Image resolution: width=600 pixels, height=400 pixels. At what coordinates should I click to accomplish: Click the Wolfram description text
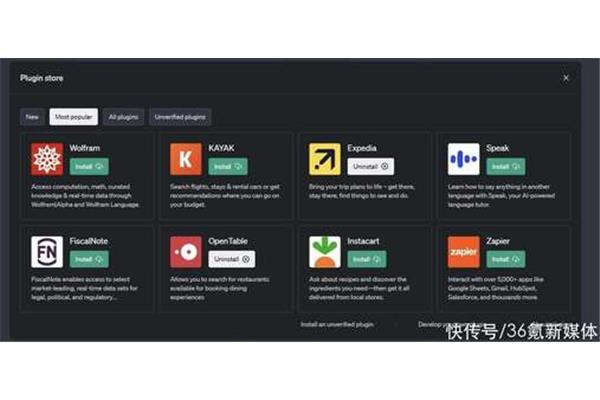[85, 196]
